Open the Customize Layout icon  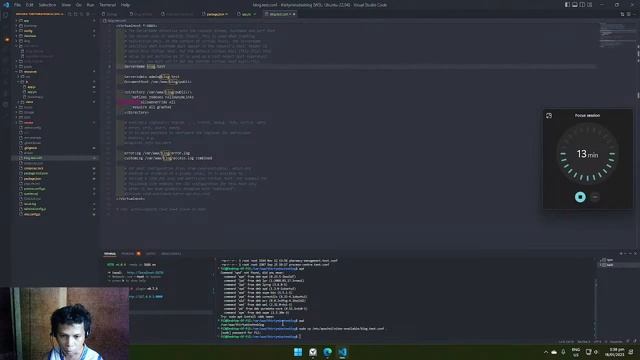coord(589,5)
